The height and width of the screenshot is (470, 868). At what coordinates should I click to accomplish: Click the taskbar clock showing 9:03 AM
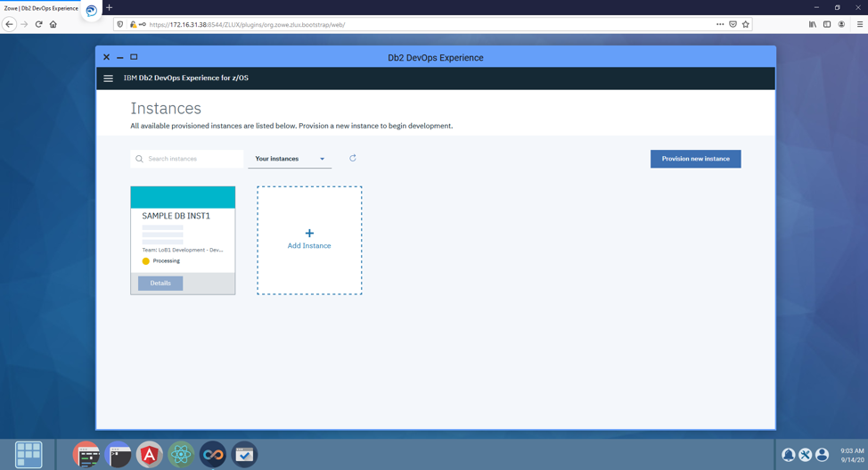coord(852,451)
